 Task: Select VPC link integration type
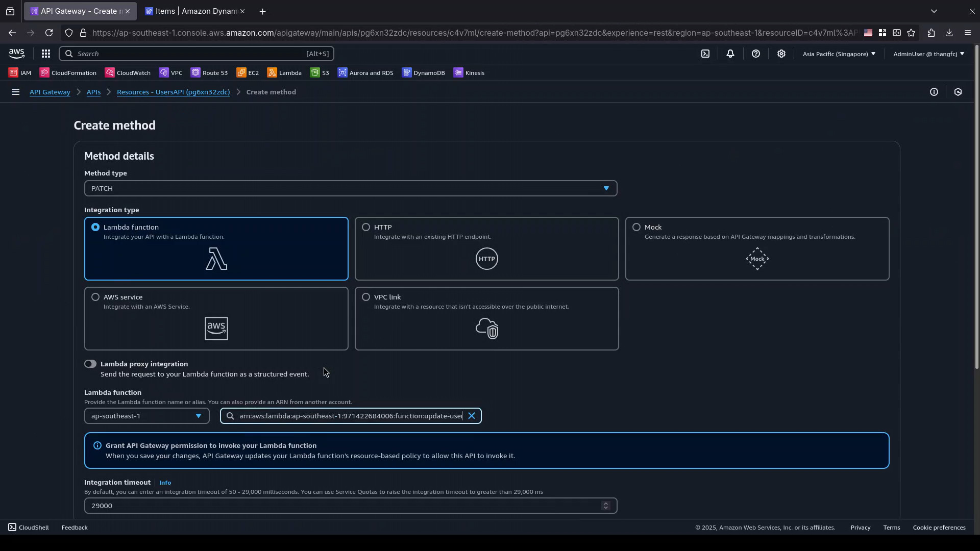(487, 319)
